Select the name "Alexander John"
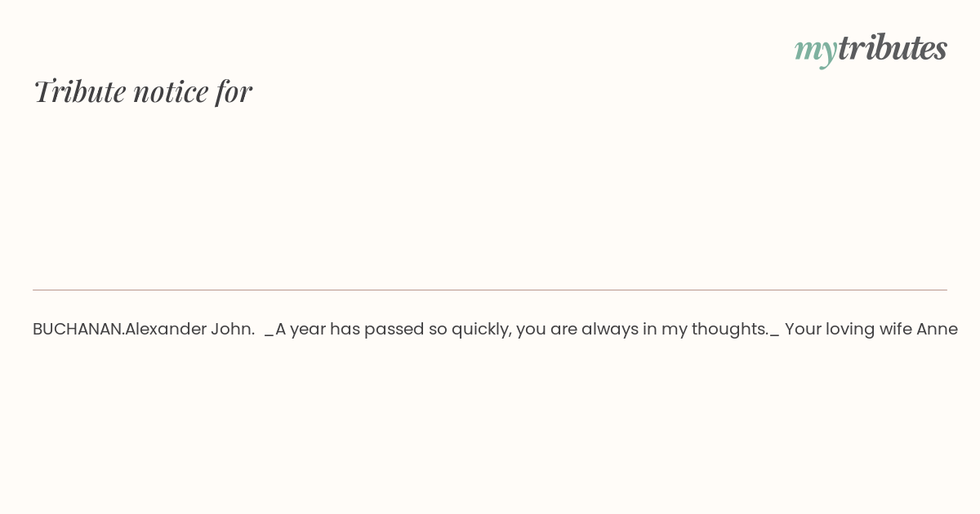This screenshot has height=514, width=980. [x=188, y=329]
